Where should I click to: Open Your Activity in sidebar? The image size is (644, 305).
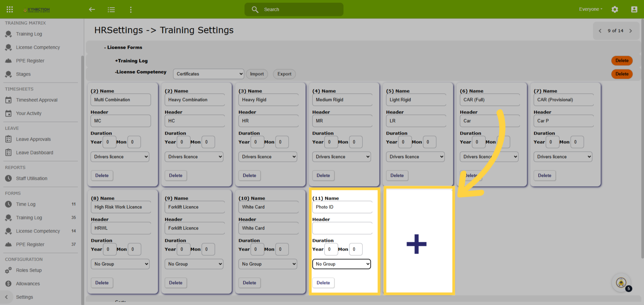[x=29, y=113]
